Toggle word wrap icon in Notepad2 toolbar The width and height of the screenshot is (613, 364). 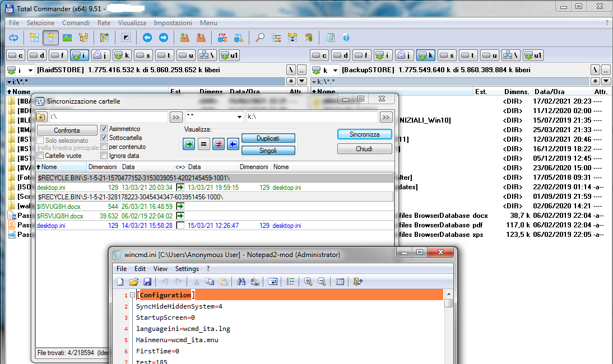[x=273, y=282]
